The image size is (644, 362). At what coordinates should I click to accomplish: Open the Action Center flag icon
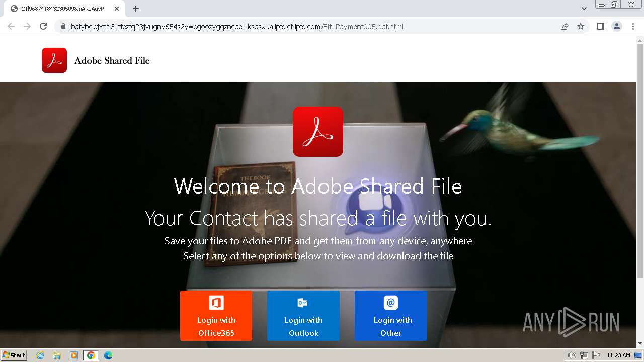596,355
